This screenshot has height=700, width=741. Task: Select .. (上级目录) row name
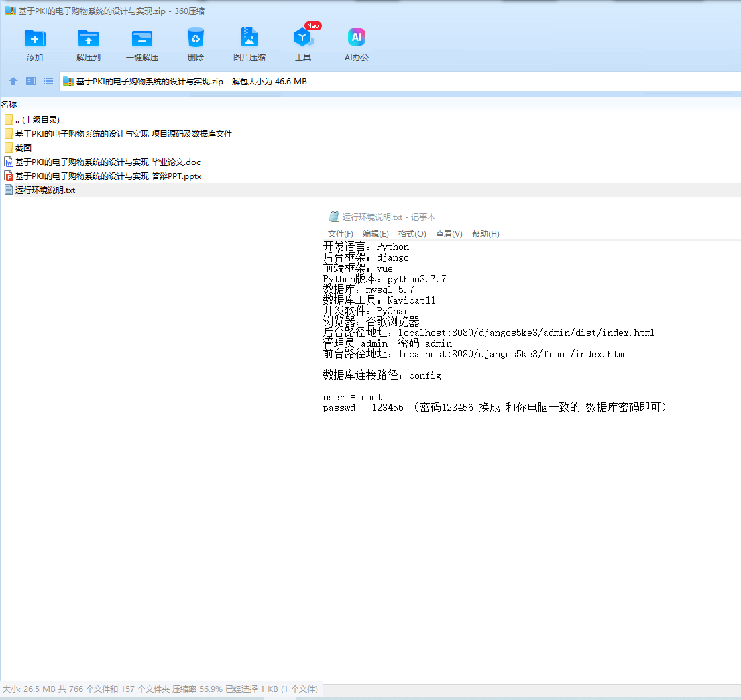pos(38,119)
